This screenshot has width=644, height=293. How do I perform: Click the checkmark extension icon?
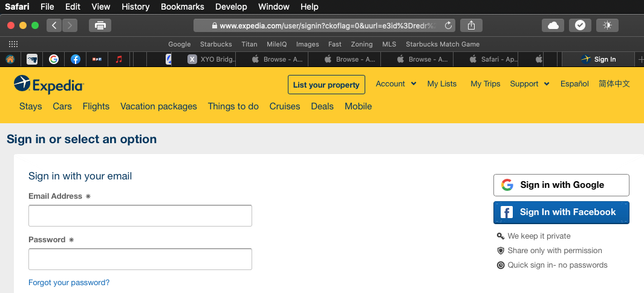pyautogui.click(x=580, y=25)
